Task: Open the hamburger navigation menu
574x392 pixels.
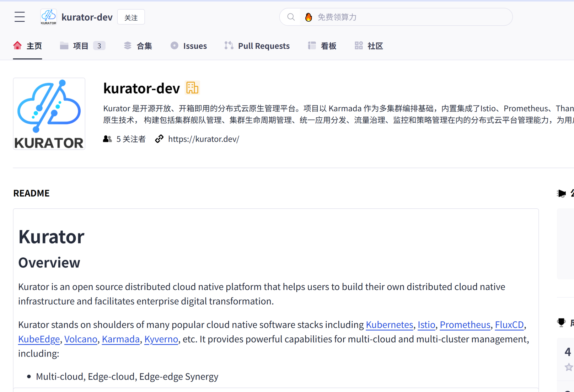Action: pyautogui.click(x=20, y=17)
